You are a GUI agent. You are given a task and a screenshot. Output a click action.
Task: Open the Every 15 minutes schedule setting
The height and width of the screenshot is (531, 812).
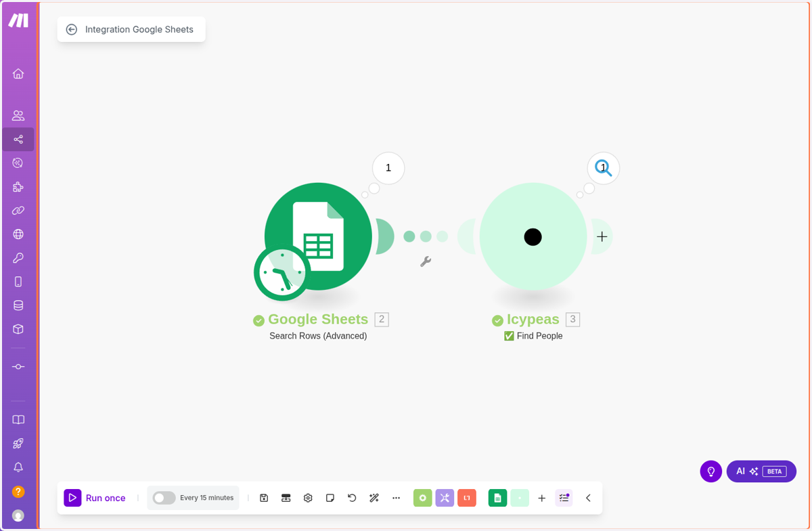tap(206, 498)
